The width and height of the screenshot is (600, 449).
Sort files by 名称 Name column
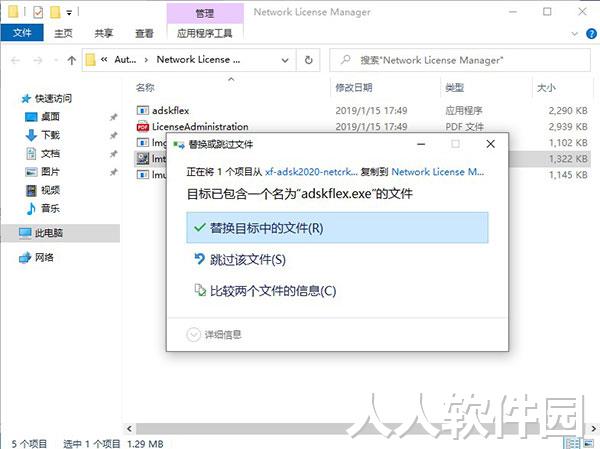[145, 88]
